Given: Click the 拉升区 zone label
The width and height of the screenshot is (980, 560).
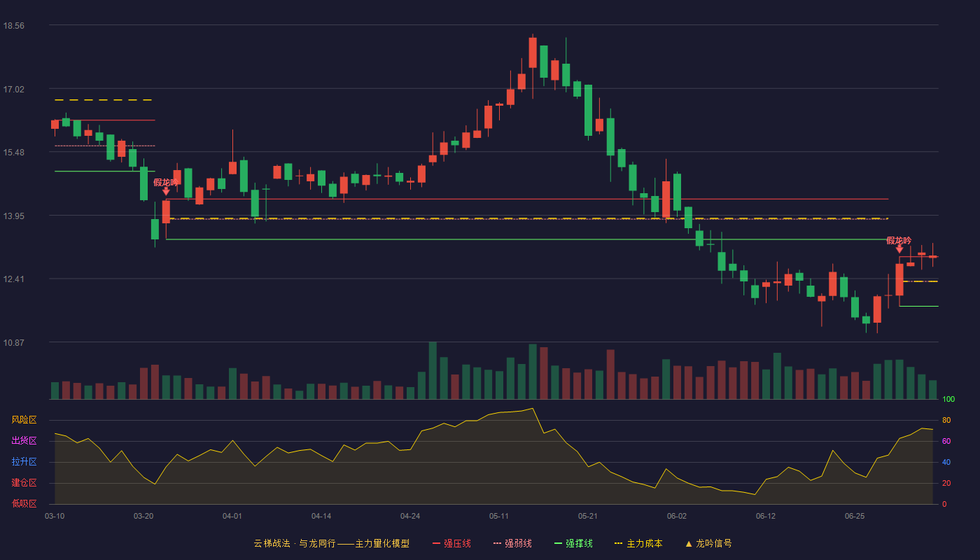Looking at the screenshot, I should [24, 462].
